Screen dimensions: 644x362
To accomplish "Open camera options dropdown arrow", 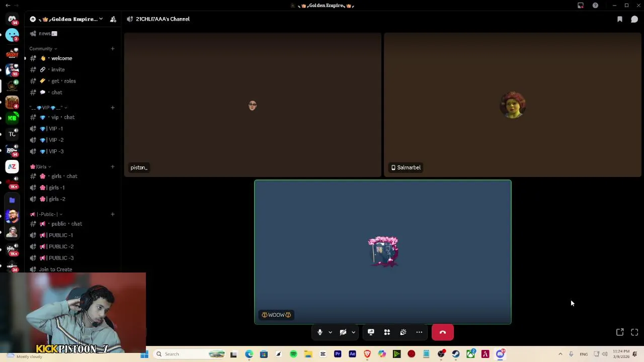I will point(353,332).
